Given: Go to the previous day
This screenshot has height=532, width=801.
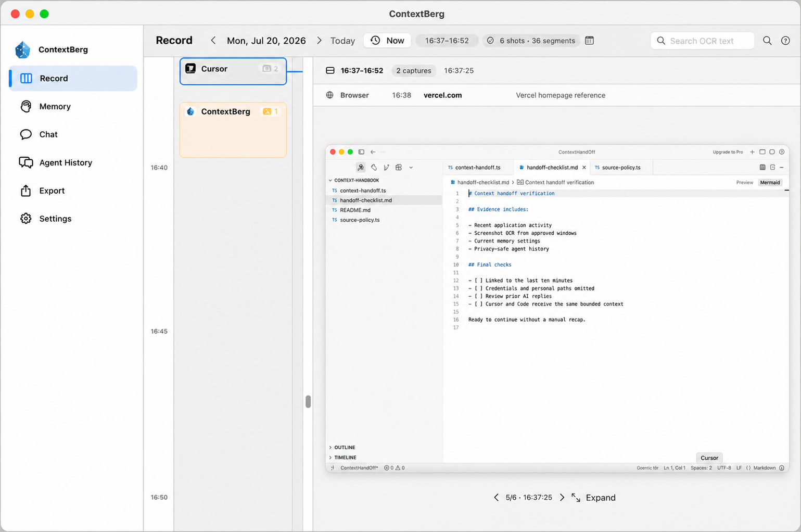Looking at the screenshot, I should (x=213, y=41).
